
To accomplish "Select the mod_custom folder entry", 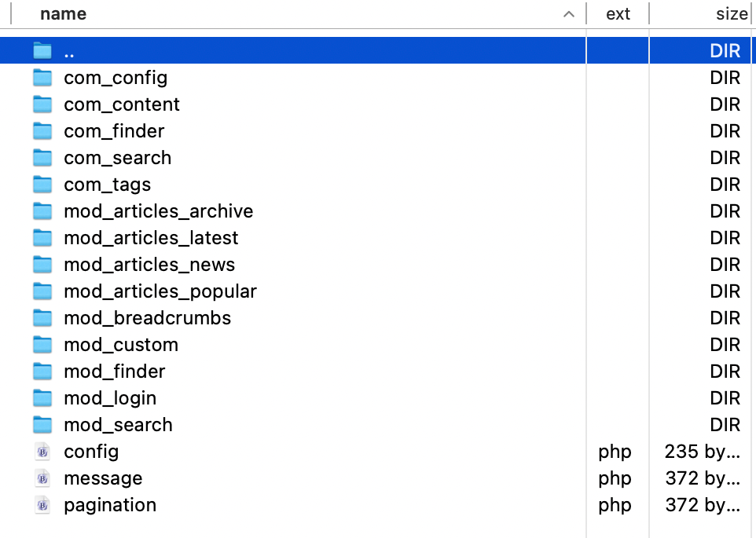I will click(x=121, y=345).
